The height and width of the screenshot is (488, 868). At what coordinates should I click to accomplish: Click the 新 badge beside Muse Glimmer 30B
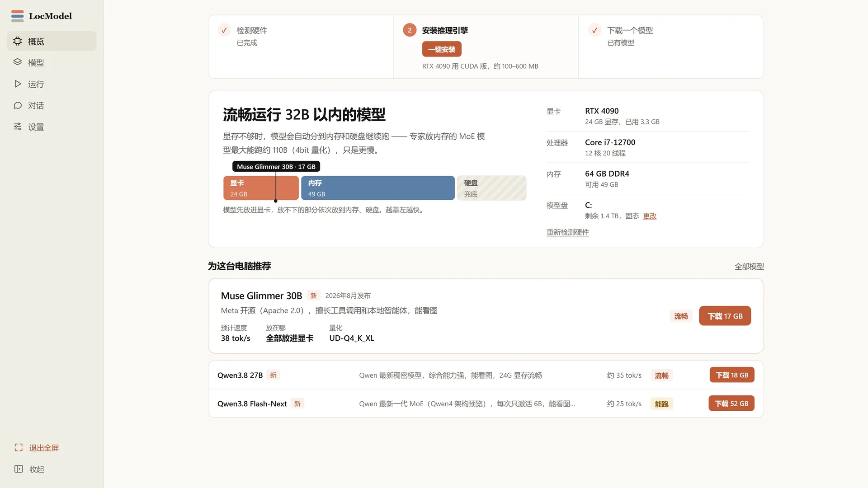(x=314, y=296)
